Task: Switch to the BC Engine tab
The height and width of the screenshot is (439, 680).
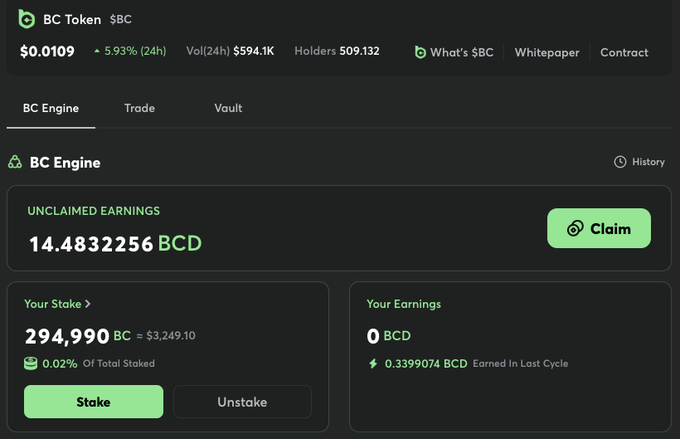Action: pyautogui.click(x=51, y=108)
